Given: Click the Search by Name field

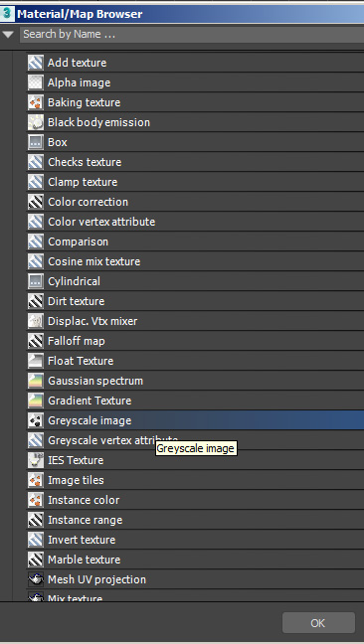Looking at the screenshot, I should 192,34.
